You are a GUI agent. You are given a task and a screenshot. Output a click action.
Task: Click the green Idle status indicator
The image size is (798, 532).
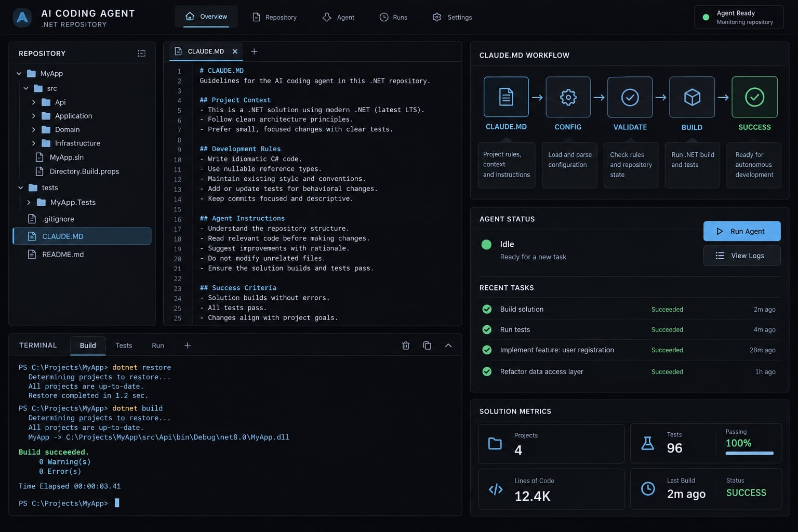(x=486, y=245)
